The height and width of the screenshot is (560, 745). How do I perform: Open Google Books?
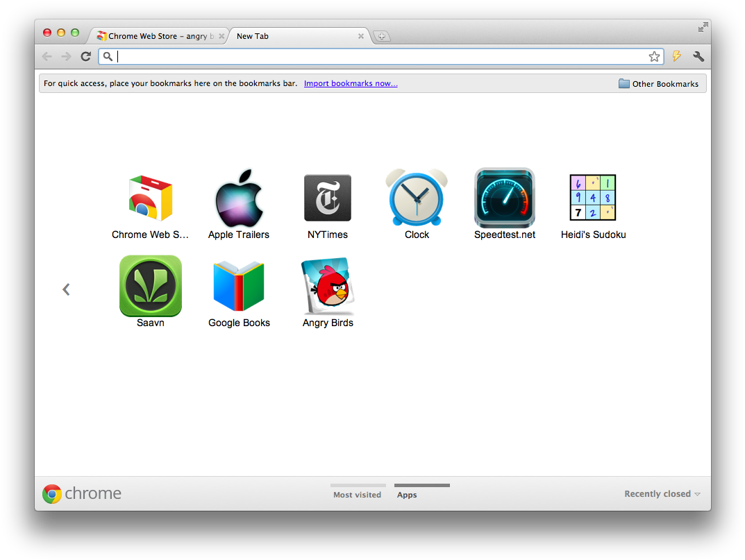tap(239, 285)
